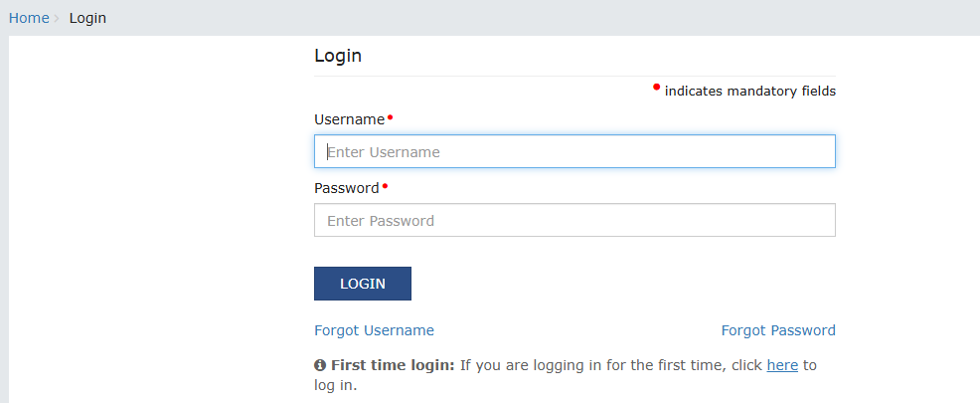
Task: Open the Forgot Username link
Action: (374, 330)
